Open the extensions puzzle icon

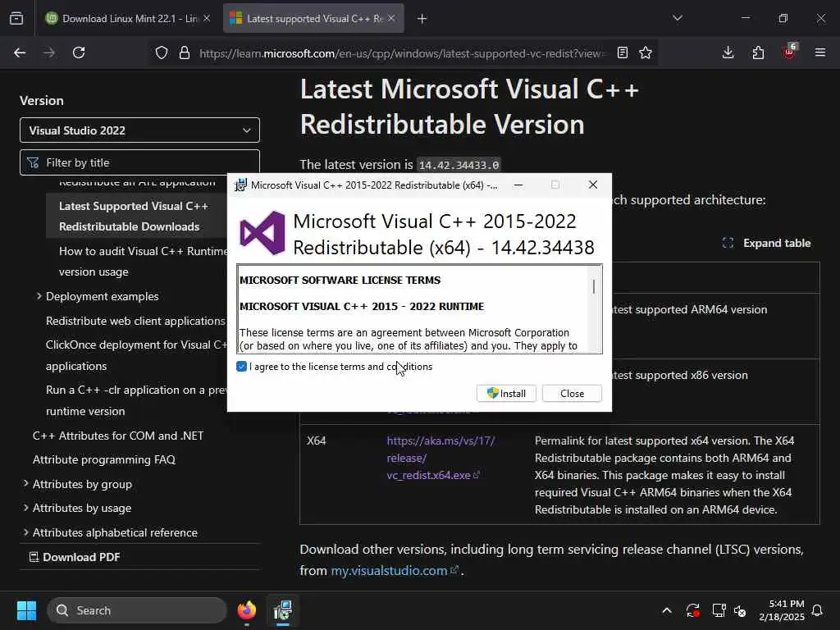pyautogui.click(x=758, y=52)
